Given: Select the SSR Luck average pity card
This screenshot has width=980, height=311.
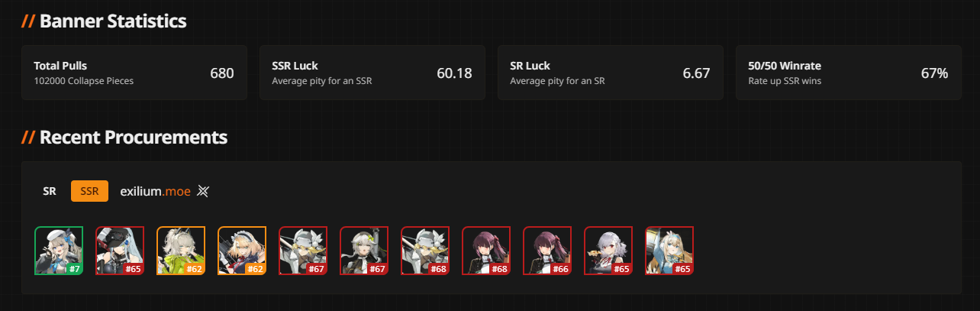Looking at the screenshot, I should (372, 73).
